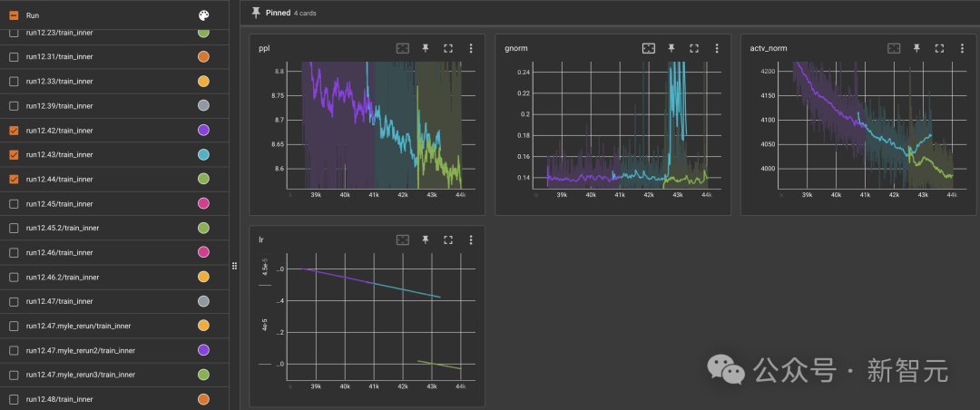Open actv_norm card three-dot menu
980x410 pixels.
coord(963,48)
